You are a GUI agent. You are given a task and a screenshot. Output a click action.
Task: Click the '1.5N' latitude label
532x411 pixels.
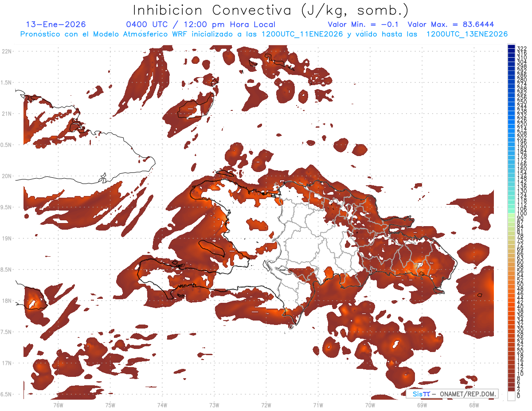point(6,82)
